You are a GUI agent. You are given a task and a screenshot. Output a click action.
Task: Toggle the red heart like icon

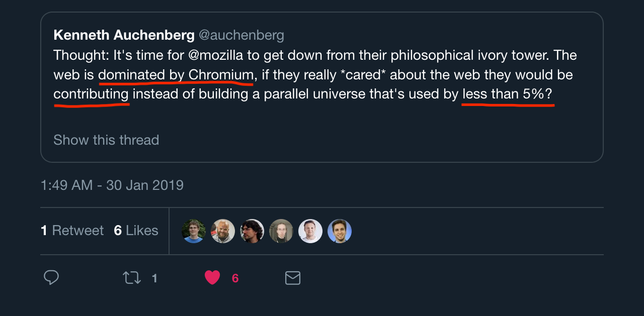point(212,278)
